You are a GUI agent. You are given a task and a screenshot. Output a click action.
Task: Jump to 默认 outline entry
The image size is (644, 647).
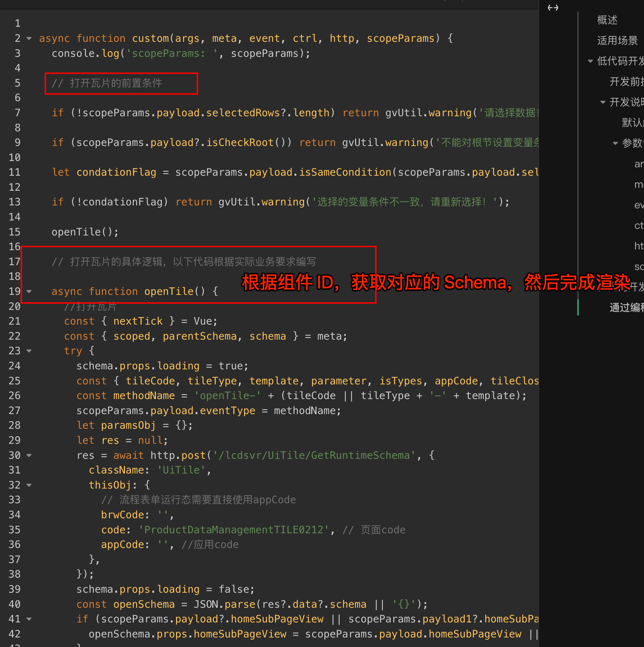click(633, 123)
